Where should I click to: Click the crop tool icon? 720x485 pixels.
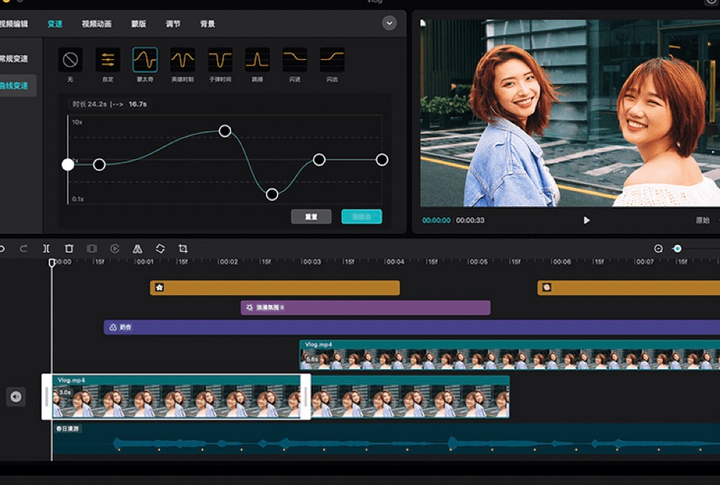pyautogui.click(x=183, y=248)
